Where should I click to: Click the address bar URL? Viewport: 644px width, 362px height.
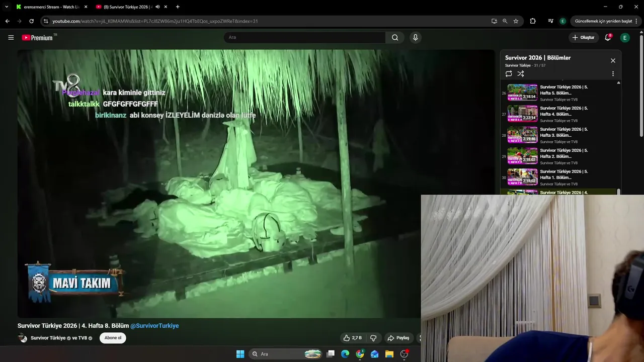(155, 21)
